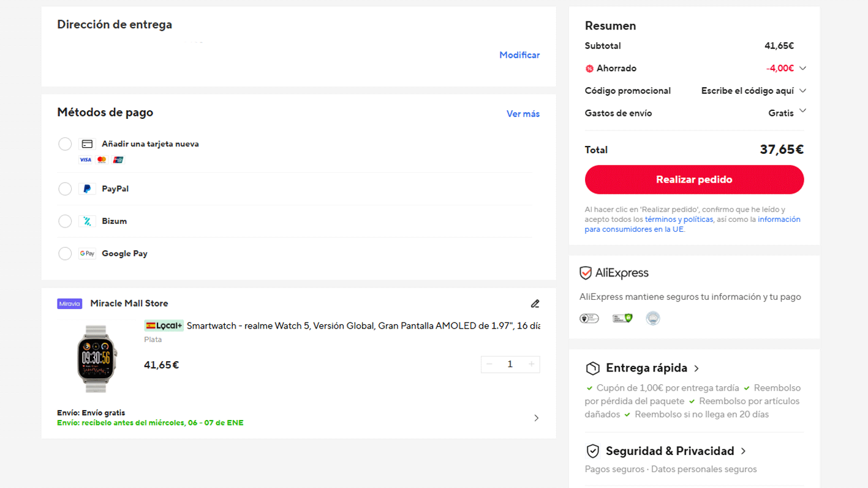Click the Smartwatch realme Watch 5 product title
868x488 pixels.
pos(363,326)
